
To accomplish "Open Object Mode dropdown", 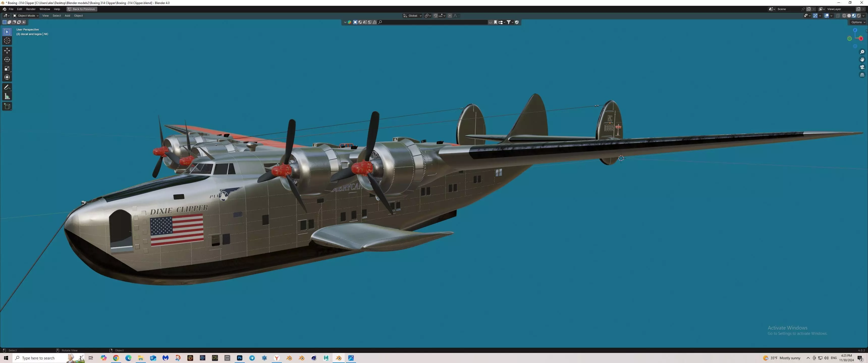I will 25,15.
